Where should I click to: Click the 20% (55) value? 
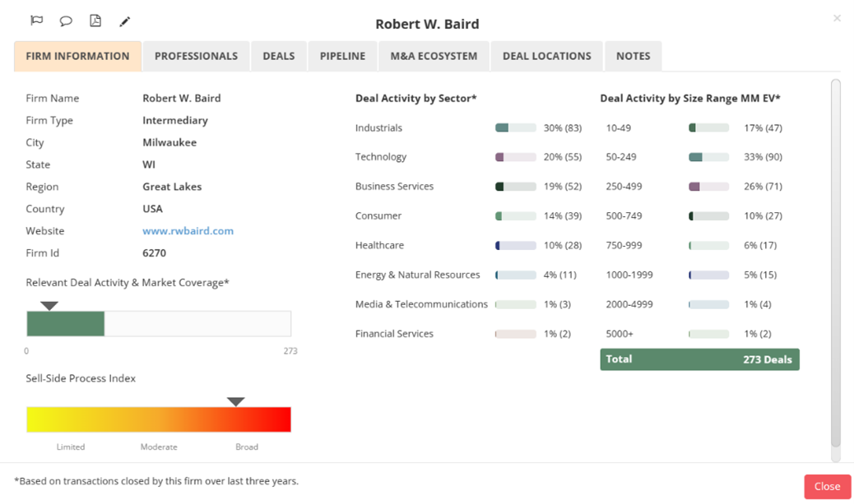click(x=563, y=157)
